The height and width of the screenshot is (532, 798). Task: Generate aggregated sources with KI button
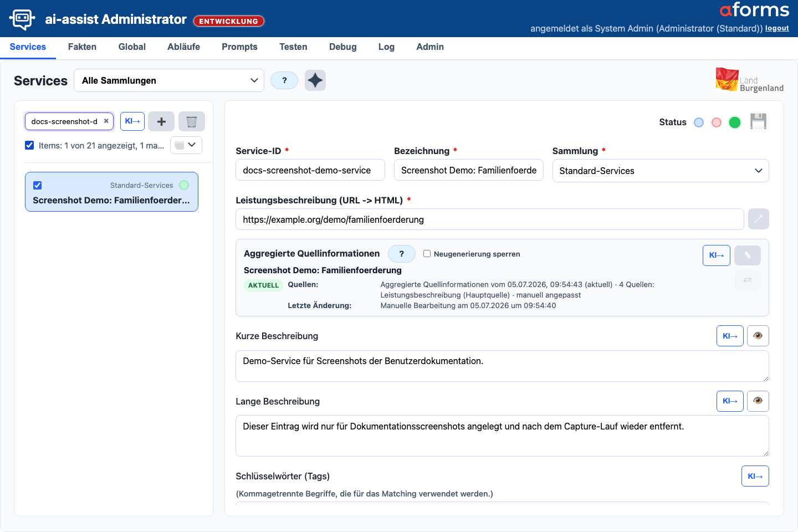717,255
